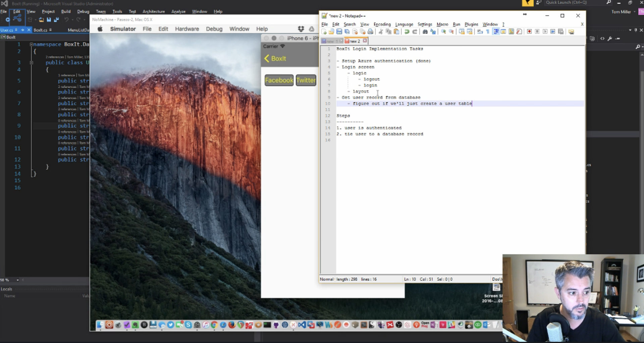This screenshot has height=343, width=644.
Task: Open the Hardware menu in Simulator
Action: [187, 29]
